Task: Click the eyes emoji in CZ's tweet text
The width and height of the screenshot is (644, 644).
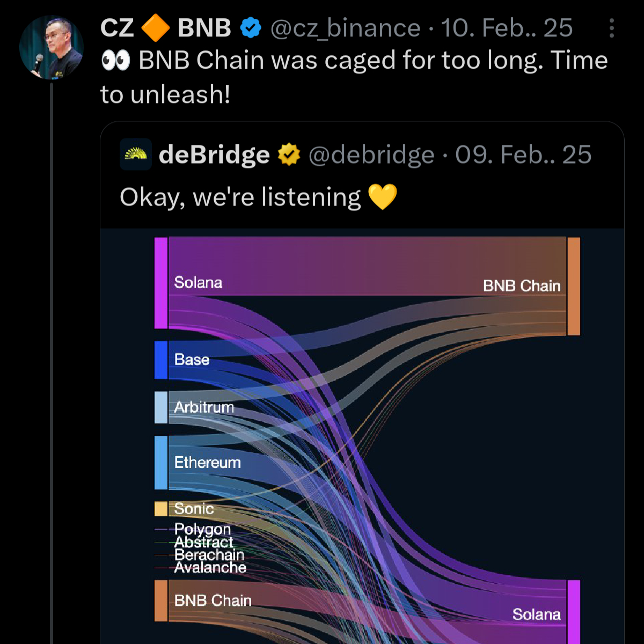Action: [116, 59]
